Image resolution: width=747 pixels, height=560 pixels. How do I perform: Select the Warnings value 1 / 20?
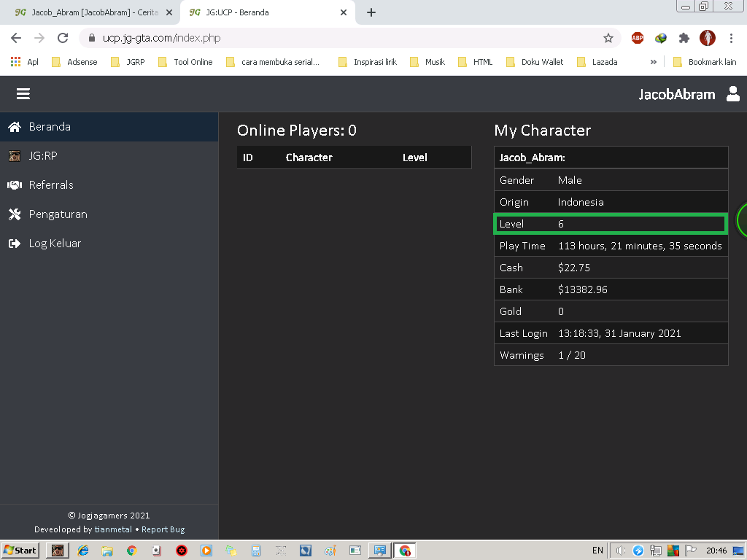pyautogui.click(x=572, y=355)
